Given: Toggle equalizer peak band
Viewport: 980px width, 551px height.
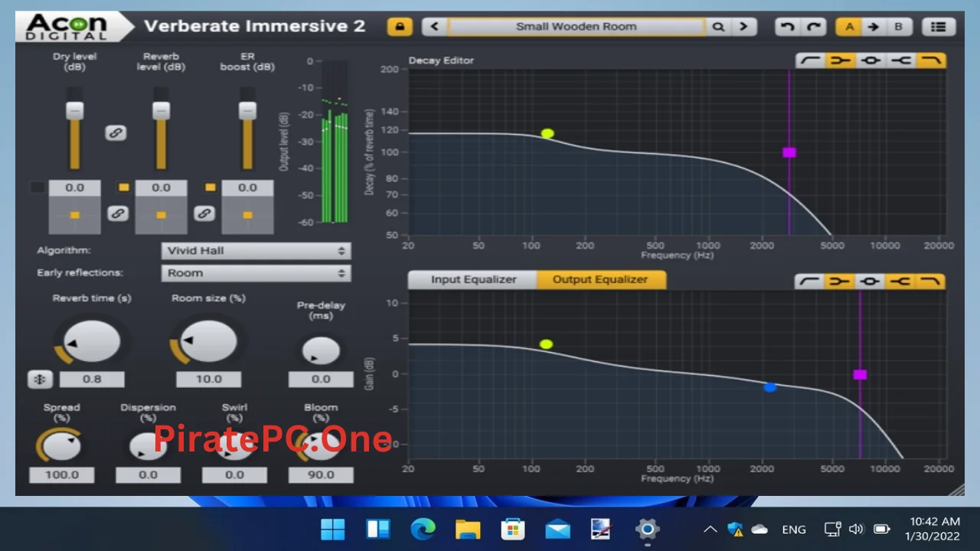Looking at the screenshot, I should [871, 281].
